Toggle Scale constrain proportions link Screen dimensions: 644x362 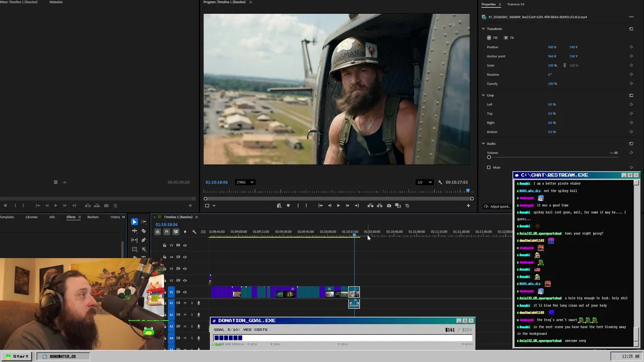(x=565, y=65)
